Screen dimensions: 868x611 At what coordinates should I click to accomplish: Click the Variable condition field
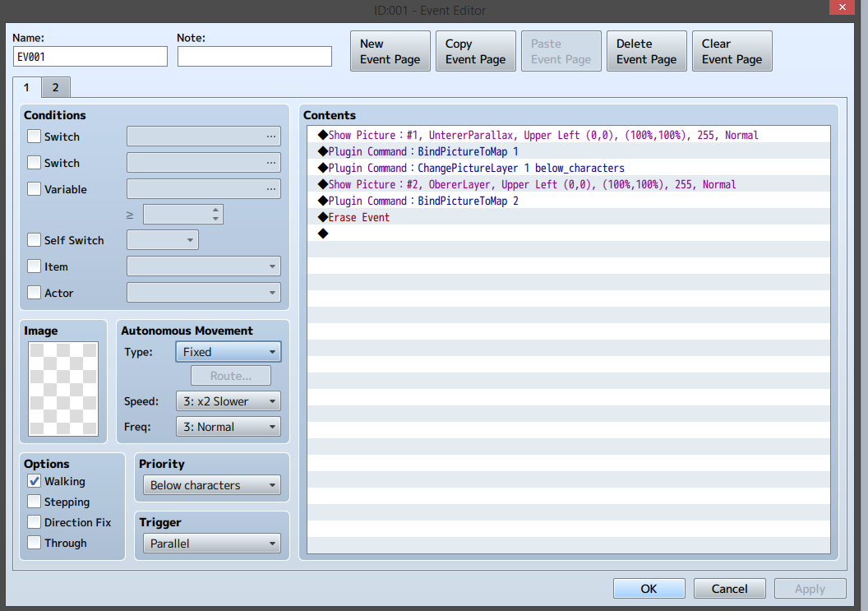point(204,189)
